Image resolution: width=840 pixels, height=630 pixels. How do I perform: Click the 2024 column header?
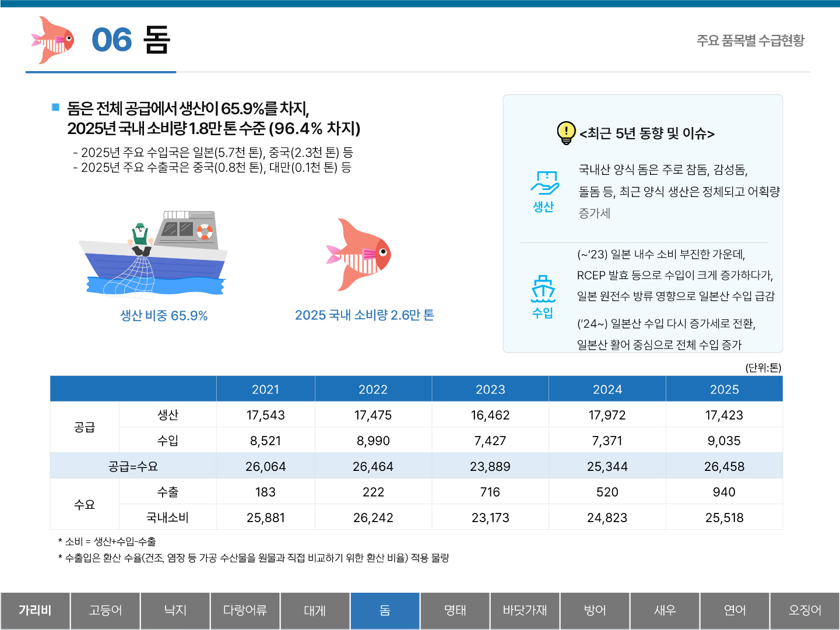click(607, 389)
